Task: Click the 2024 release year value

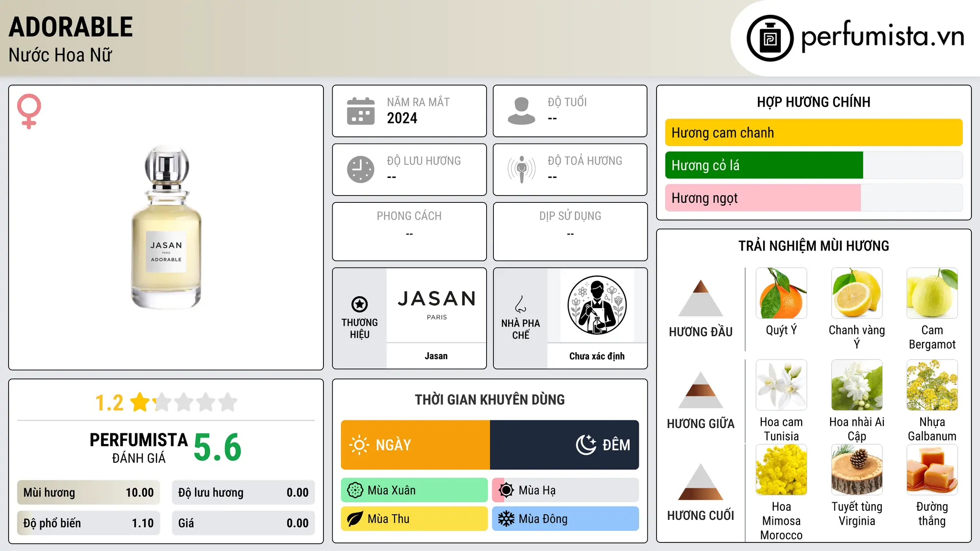Action: (x=402, y=118)
